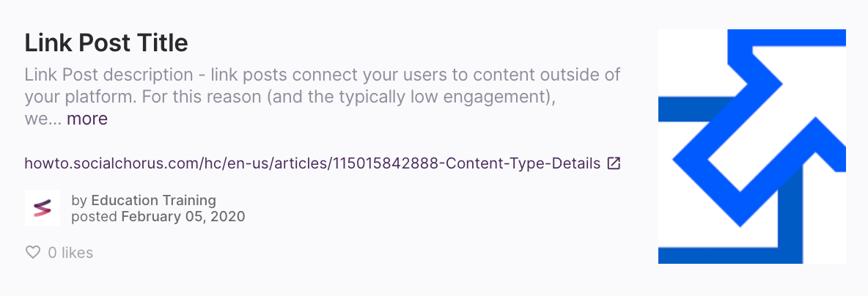Expand description with the 'more' link
The width and height of the screenshot is (868, 296).
coord(87,119)
